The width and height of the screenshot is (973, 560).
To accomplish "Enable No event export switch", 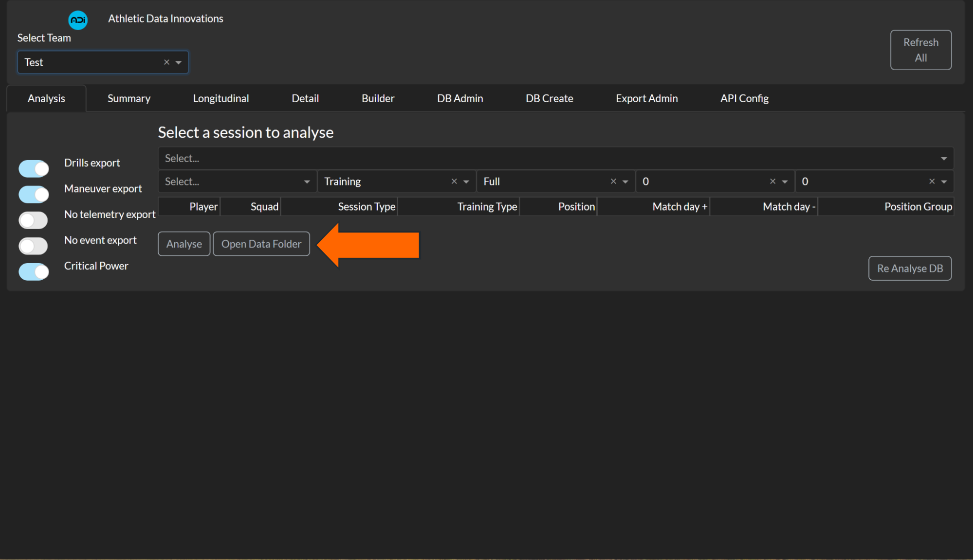I will [x=34, y=246].
